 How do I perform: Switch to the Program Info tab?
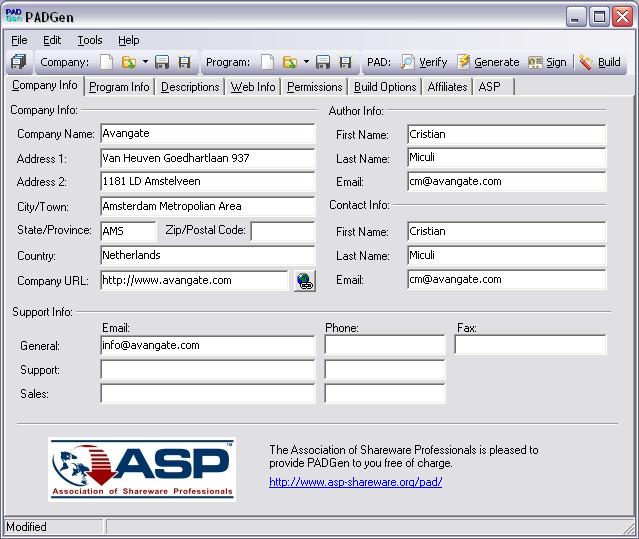point(119,87)
